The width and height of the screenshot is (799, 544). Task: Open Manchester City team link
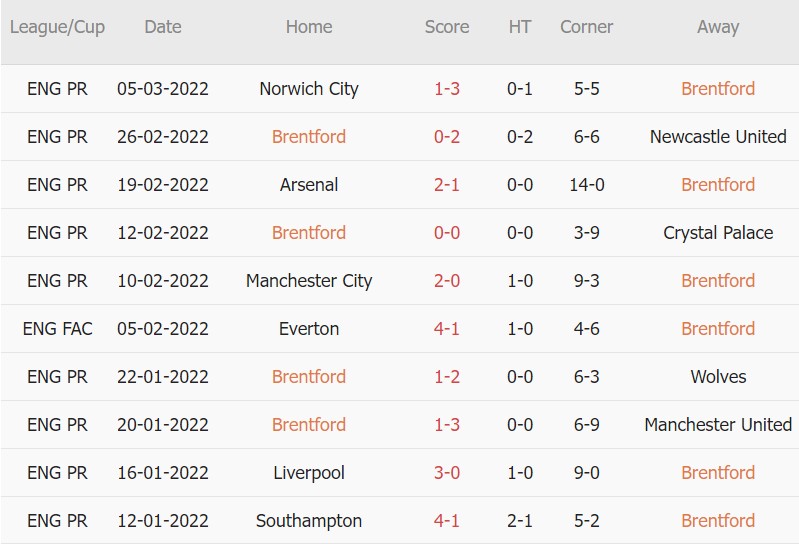click(308, 281)
